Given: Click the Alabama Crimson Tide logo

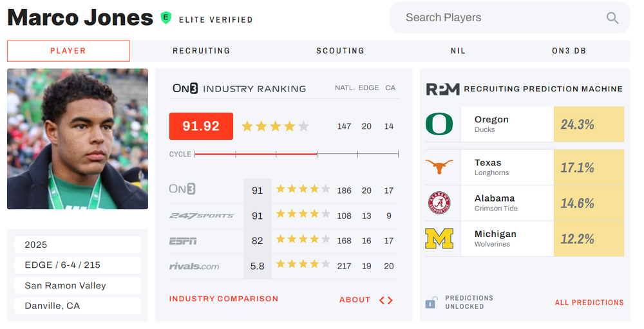Looking at the screenshot, I should (x=439, y=203).
